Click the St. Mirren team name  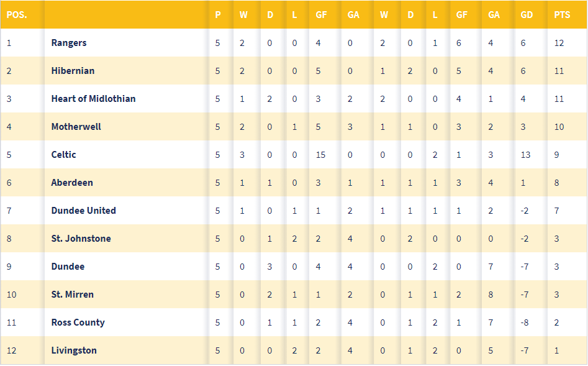[x=73, y=295]
